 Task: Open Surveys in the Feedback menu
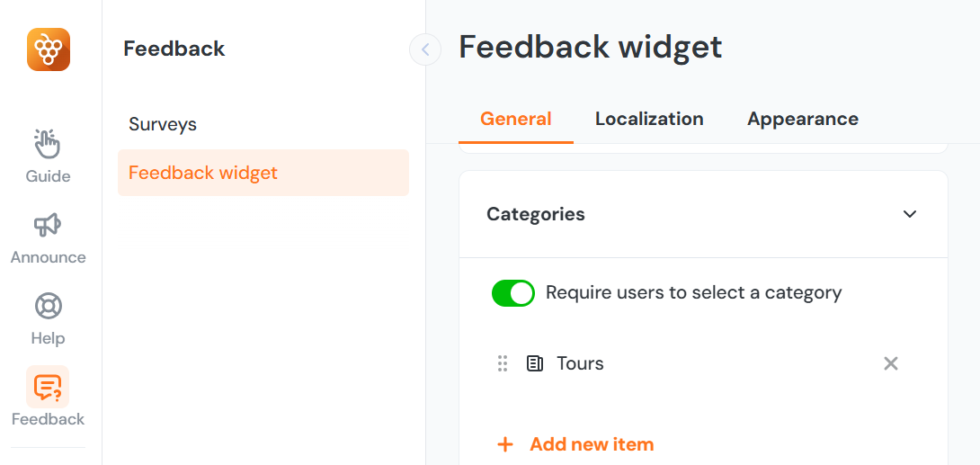pos(163,124)
